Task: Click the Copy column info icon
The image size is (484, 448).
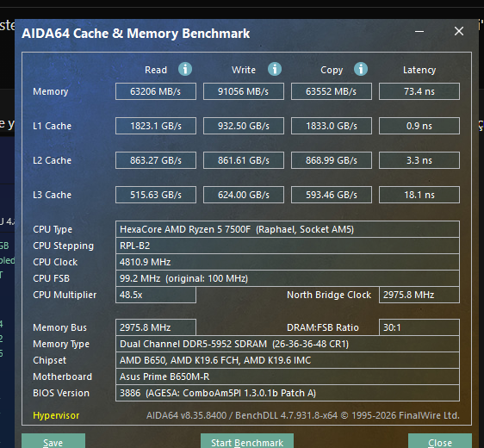Action: click(361, 69)
